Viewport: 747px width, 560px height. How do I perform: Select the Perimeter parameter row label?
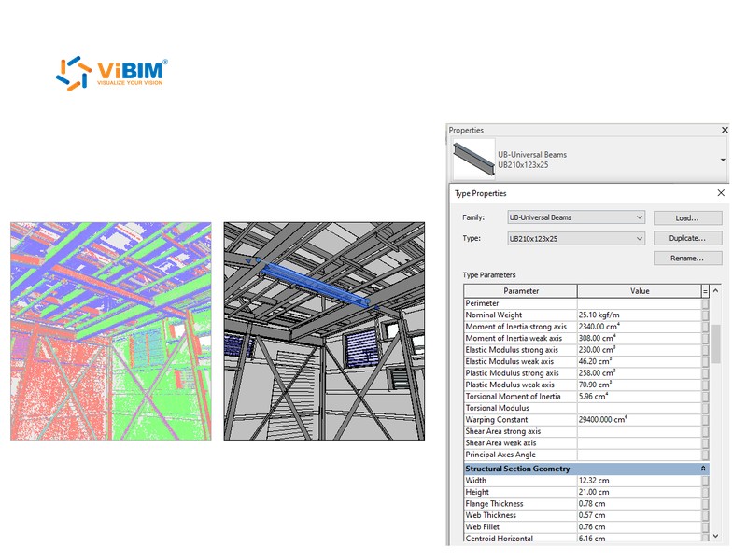click(482, 303)
